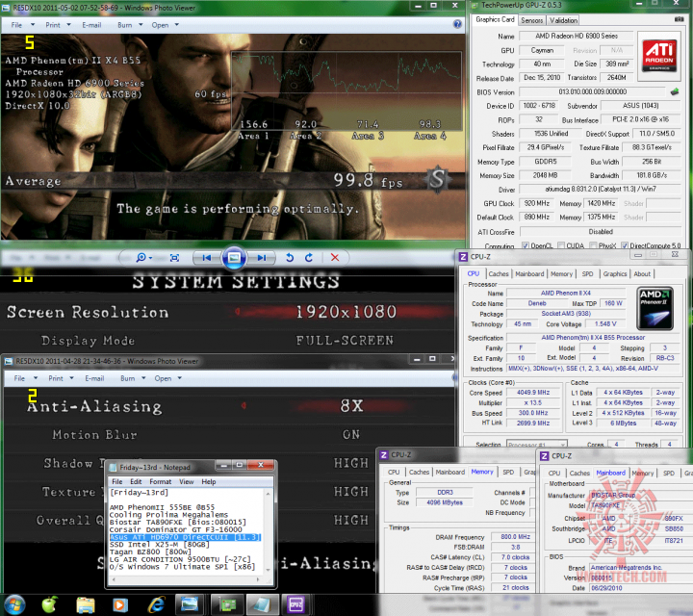
Task: Open Internet Explorer from the taskbar
Action: 156,605
